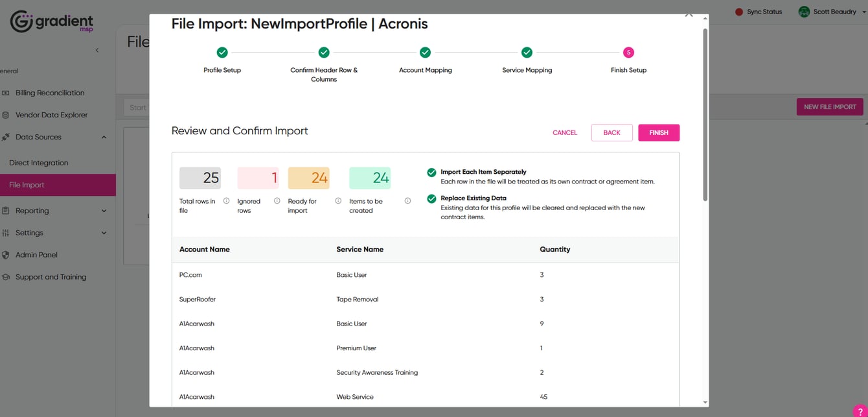Click the Admin Panel shield icon

tap(6, 255)
